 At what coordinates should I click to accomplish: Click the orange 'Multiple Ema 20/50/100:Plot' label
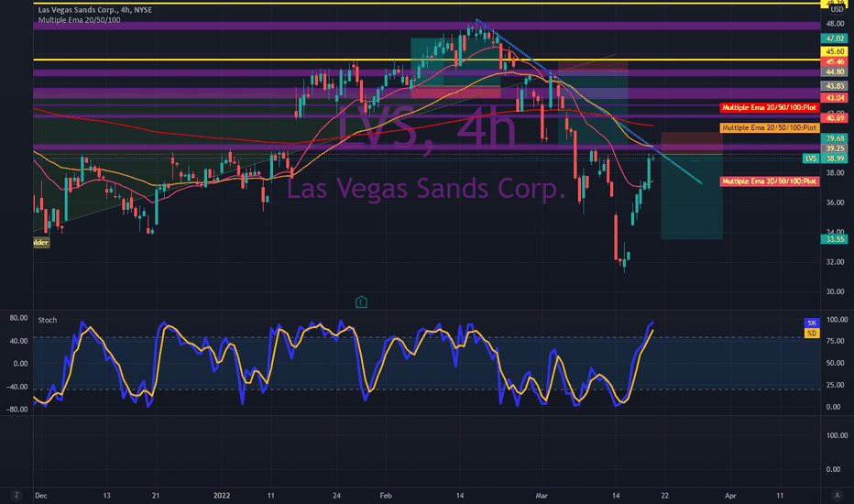[770, 128]
